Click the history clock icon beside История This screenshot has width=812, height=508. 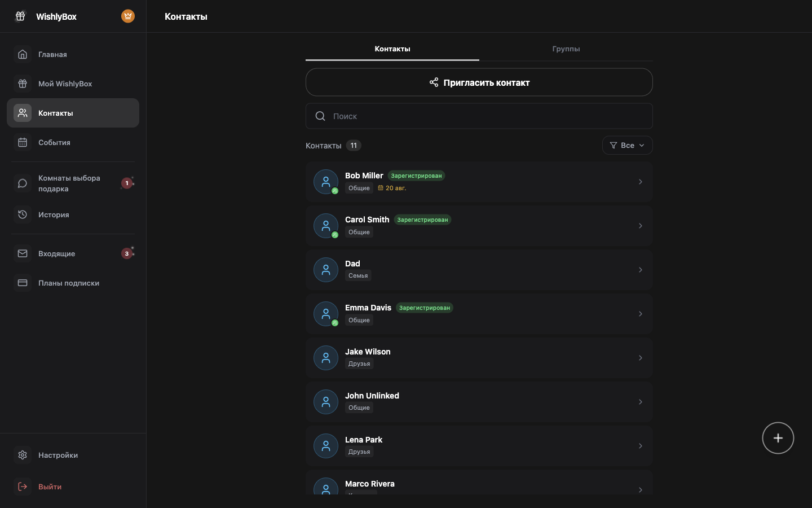pyautogui.click(x=23, y=214)
